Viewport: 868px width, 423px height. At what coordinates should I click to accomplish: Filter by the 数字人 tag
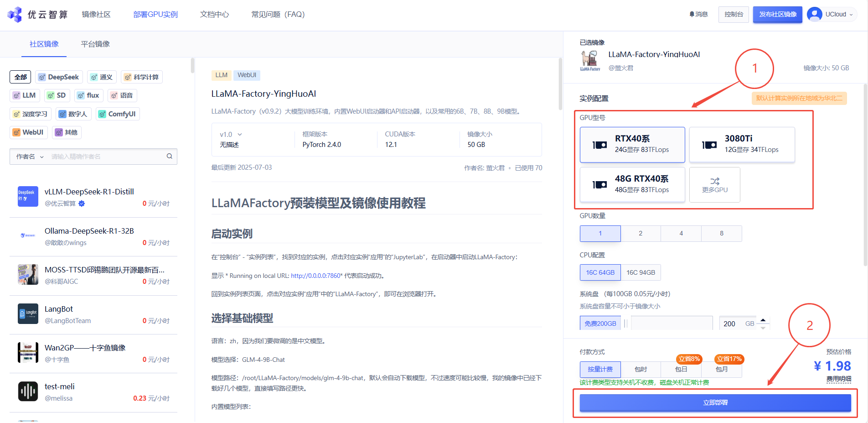[x=73, y=114]
